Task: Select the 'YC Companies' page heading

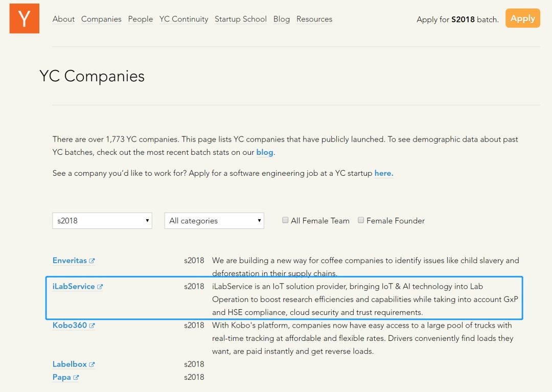Action: coord(92,76)
